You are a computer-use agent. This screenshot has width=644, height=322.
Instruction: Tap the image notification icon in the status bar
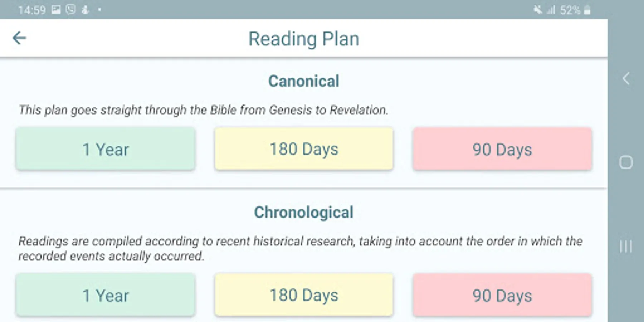[56, 10]
